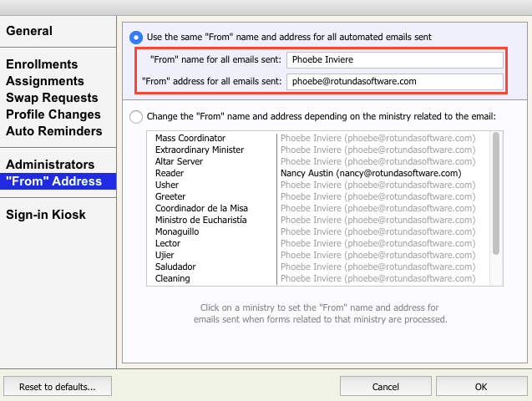Open the Sign-in Kiosk settings
This screenshot has width=532, height=401.
coord(46,215)
